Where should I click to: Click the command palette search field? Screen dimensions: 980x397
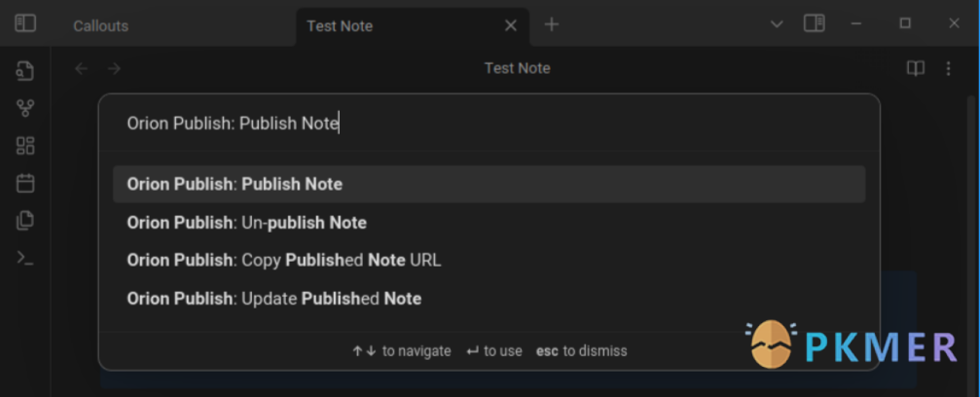[489, 124]
